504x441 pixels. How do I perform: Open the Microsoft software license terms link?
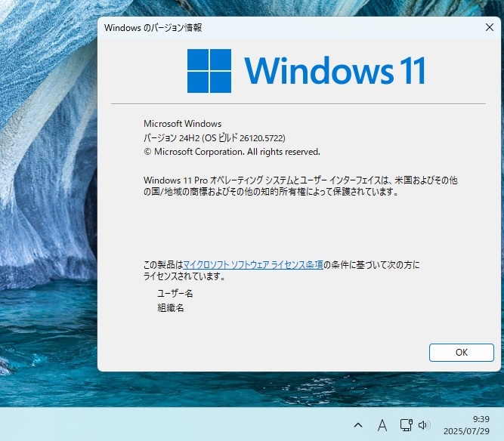tap(253, 264)
